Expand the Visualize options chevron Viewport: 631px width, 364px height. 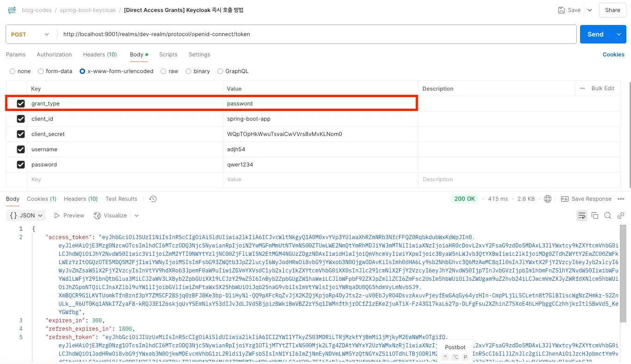click(x=137, y=216)
